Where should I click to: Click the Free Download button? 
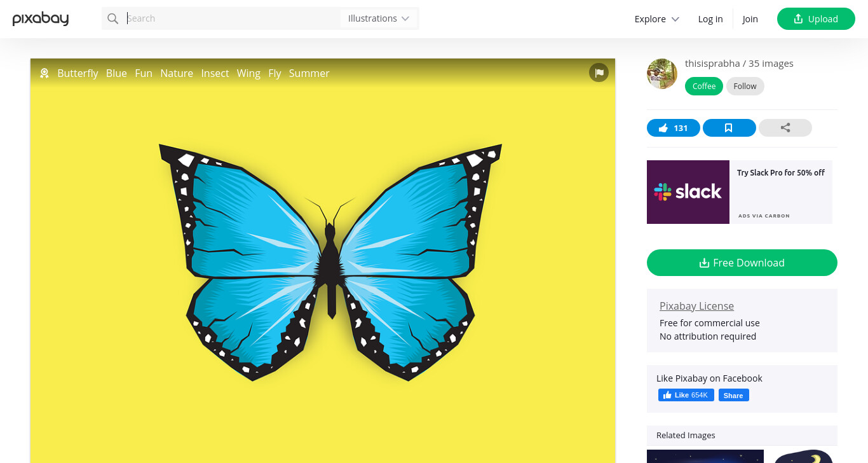pos(742,263)
